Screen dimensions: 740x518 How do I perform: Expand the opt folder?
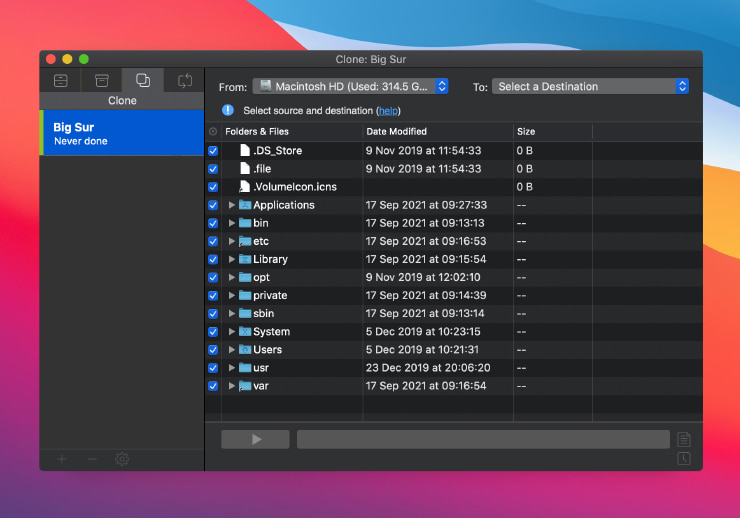(x=232, y=277)
